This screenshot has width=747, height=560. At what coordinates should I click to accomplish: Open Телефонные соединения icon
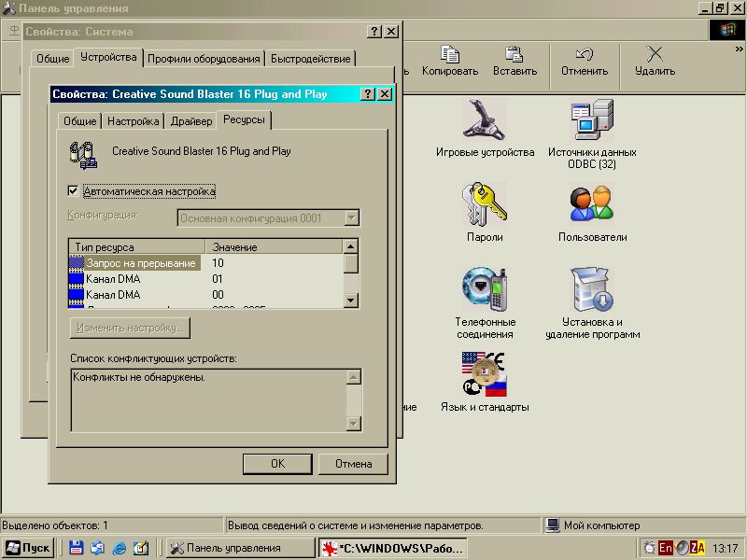(x=485, y=289)
